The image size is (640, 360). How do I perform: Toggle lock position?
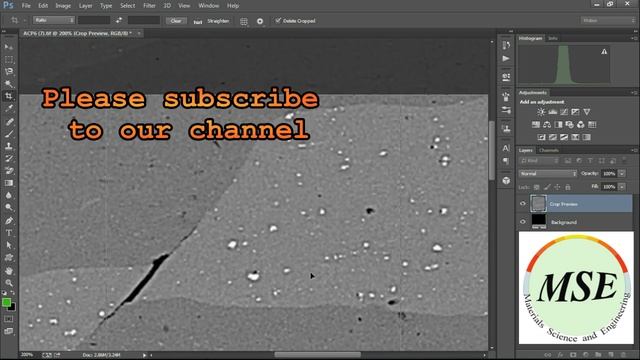[558, 187]
